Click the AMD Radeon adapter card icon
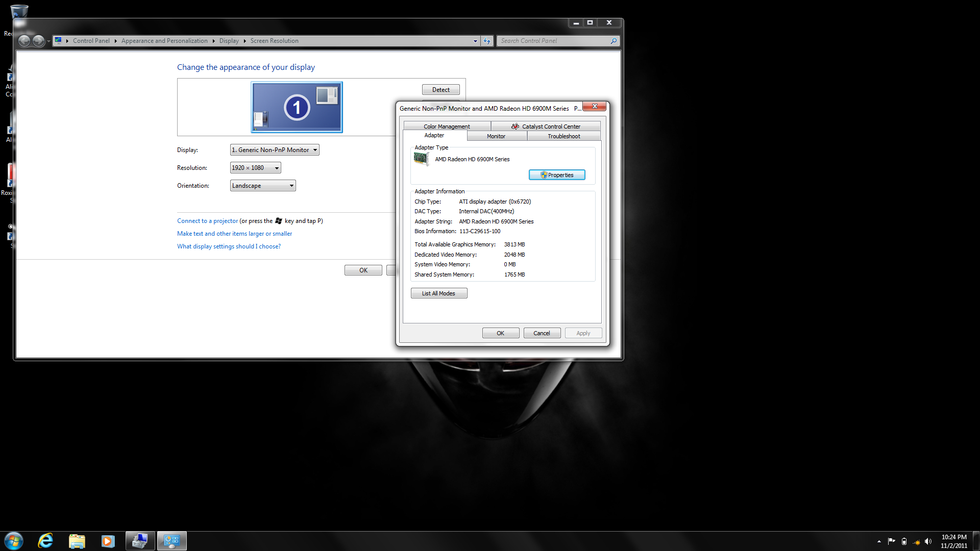980x551 pixels. coord(422,159)
